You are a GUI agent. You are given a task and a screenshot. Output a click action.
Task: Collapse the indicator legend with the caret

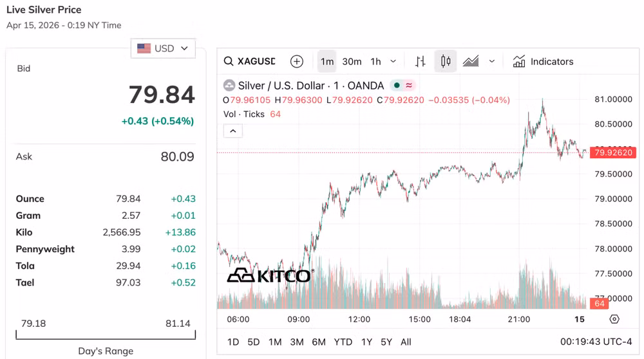233,131
